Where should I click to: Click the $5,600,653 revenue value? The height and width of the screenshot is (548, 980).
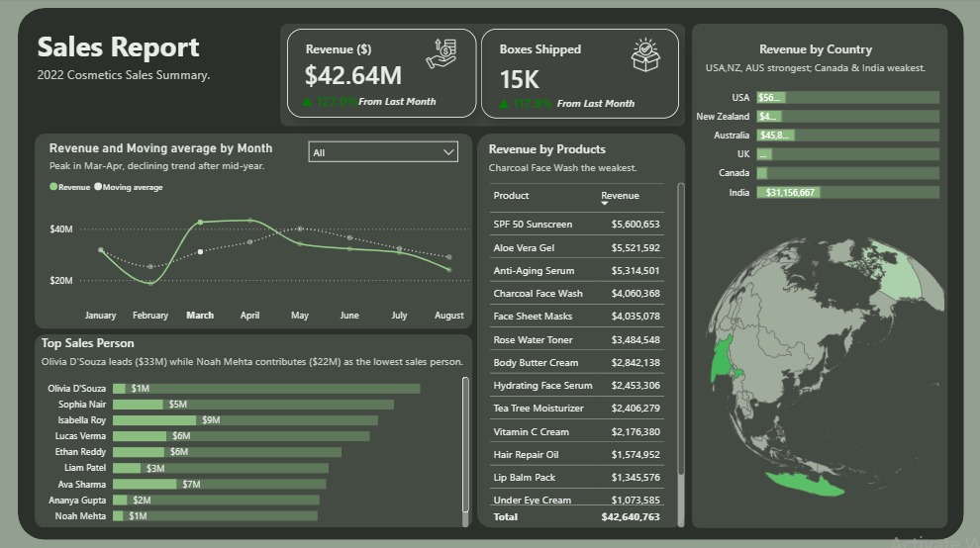tap(635, 225)
